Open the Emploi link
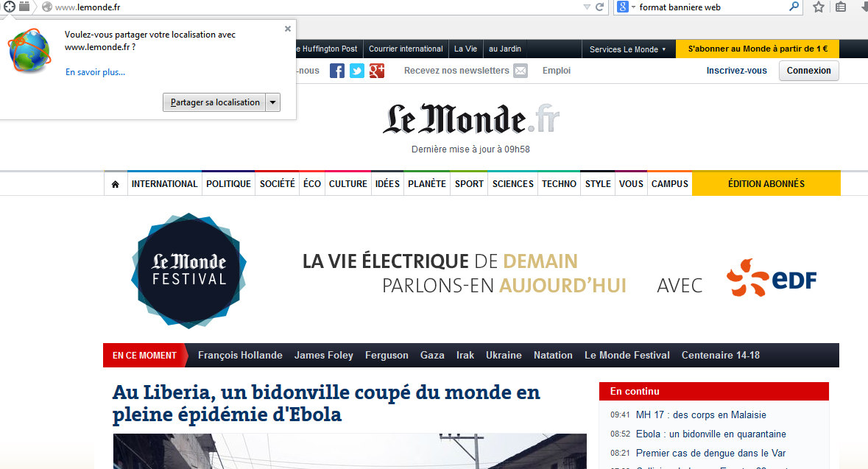 [x=557, y=71]
